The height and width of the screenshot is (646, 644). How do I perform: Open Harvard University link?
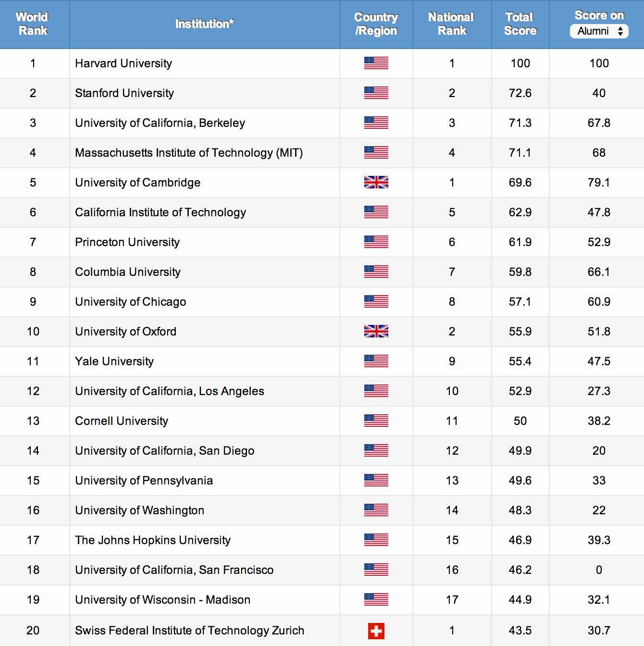click(x=124, y=63)
